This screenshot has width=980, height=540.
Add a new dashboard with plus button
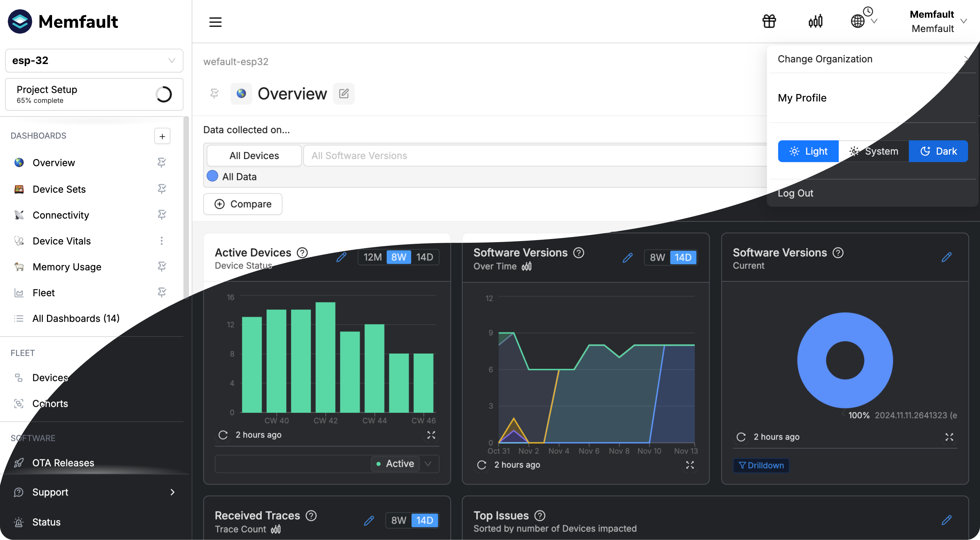pyautogui.click(x=162, y=136)
